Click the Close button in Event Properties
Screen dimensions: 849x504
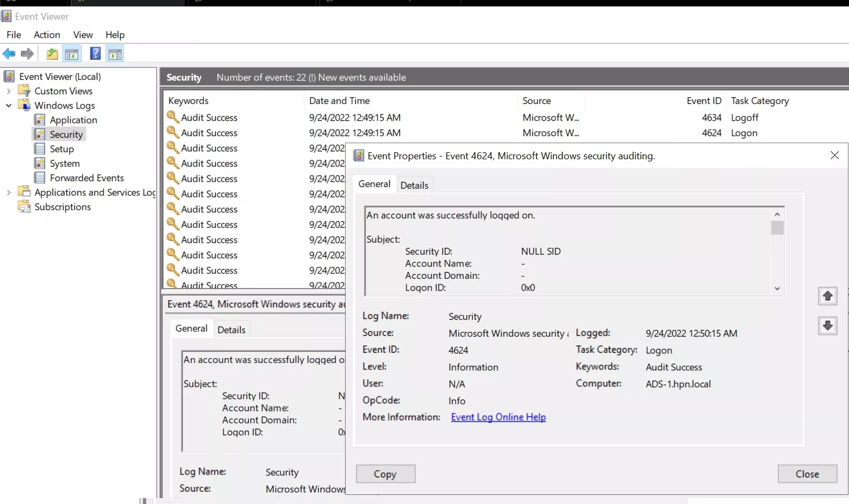807,474
